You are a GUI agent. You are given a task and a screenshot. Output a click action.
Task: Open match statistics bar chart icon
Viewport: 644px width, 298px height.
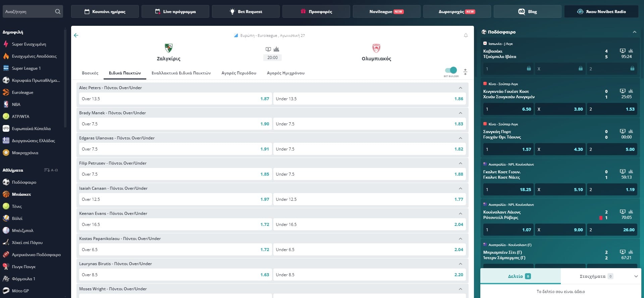(x=276, y=49)
